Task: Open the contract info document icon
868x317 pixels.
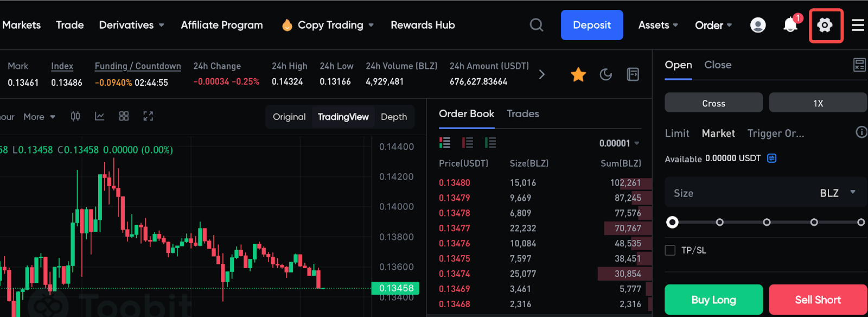Action: [x=633, y=74]
